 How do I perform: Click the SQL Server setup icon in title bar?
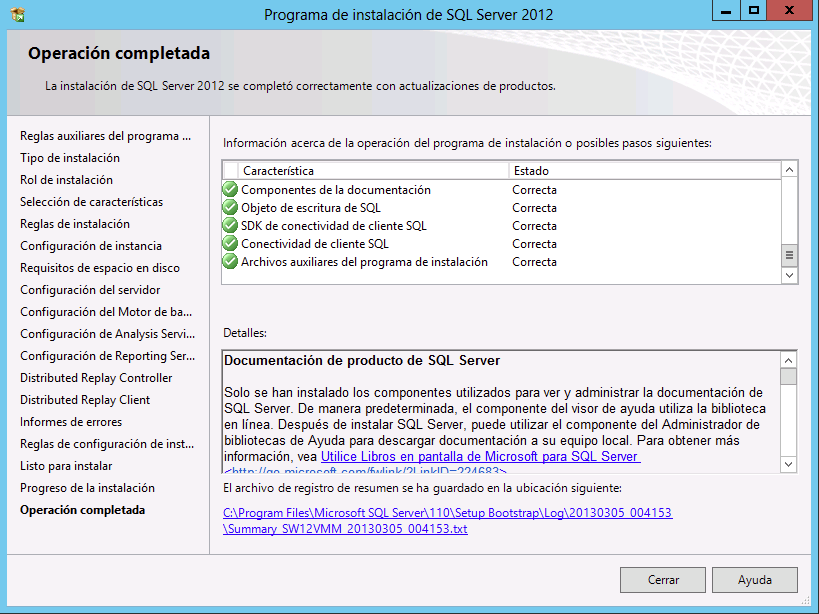tap(18, 14)
